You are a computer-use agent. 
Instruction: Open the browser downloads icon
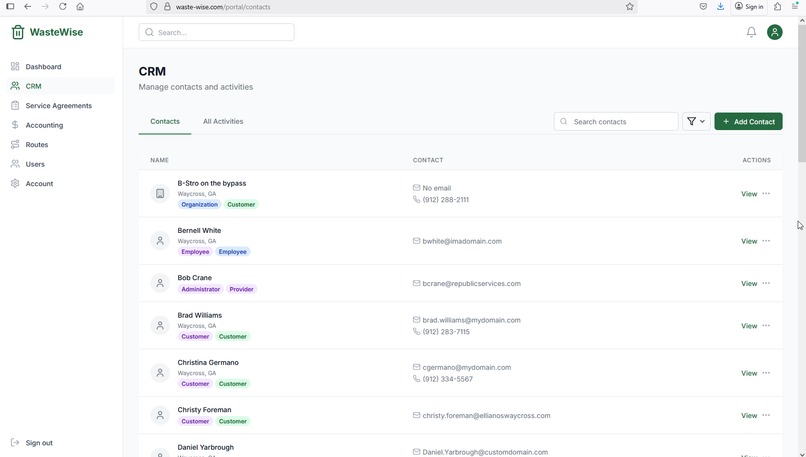[x=720, y=7]
